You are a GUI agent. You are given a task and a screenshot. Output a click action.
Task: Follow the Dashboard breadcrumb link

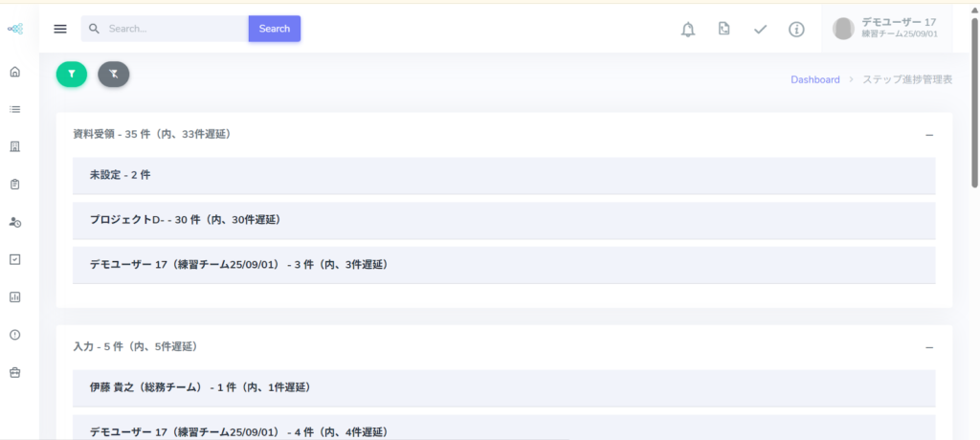click(x=814, y=79)
